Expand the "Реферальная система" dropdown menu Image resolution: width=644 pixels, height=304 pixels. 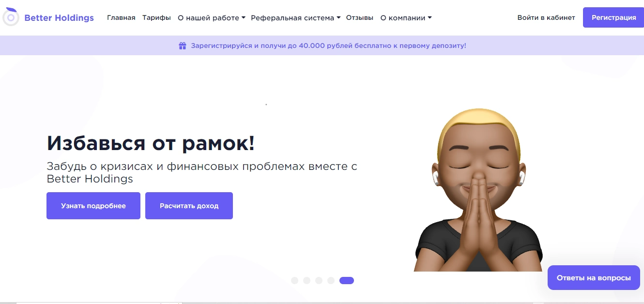(296, 17)
